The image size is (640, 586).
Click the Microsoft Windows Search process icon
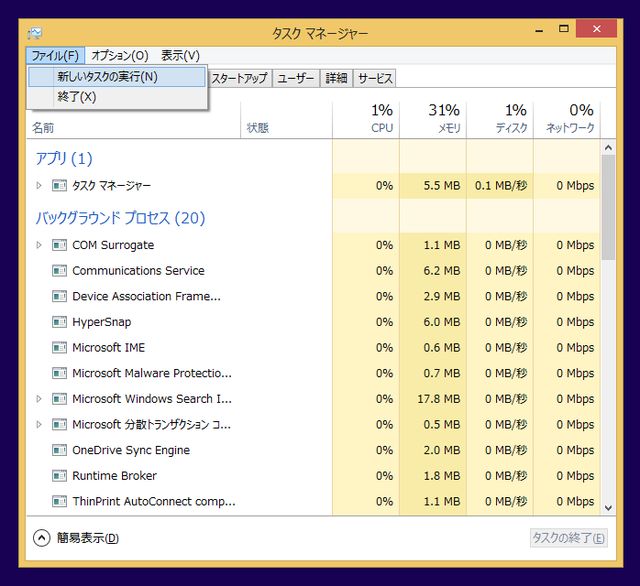pos(59,399)
